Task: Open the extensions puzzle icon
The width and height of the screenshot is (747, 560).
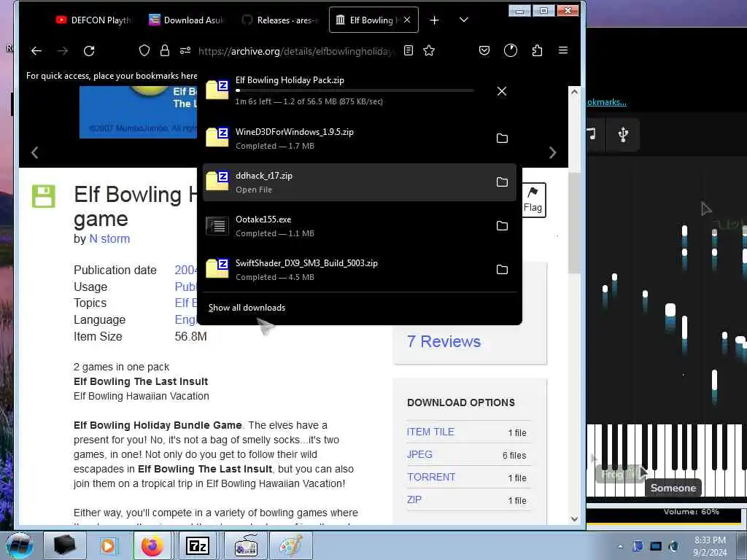Action: 537,50
